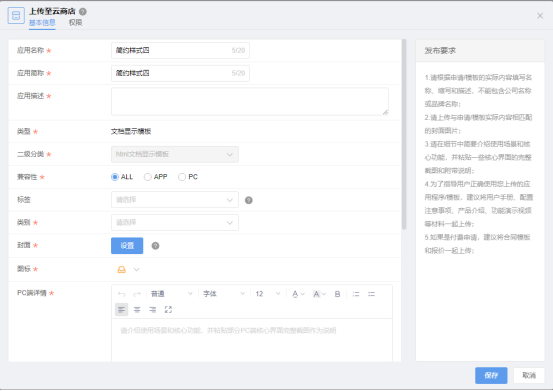Align text left in editor
The height and width of the screenshot is (391, 553).
pos(122,310)
